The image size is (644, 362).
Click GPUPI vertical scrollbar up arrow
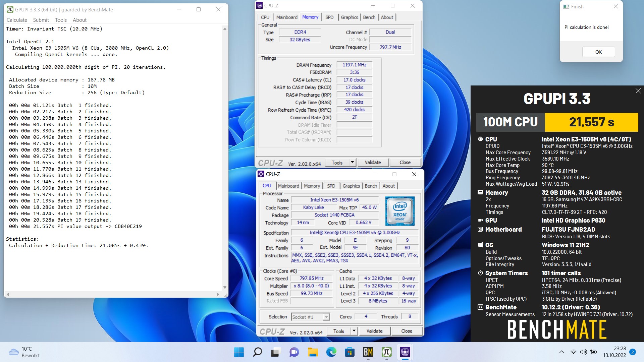click(x=225, y=29)
